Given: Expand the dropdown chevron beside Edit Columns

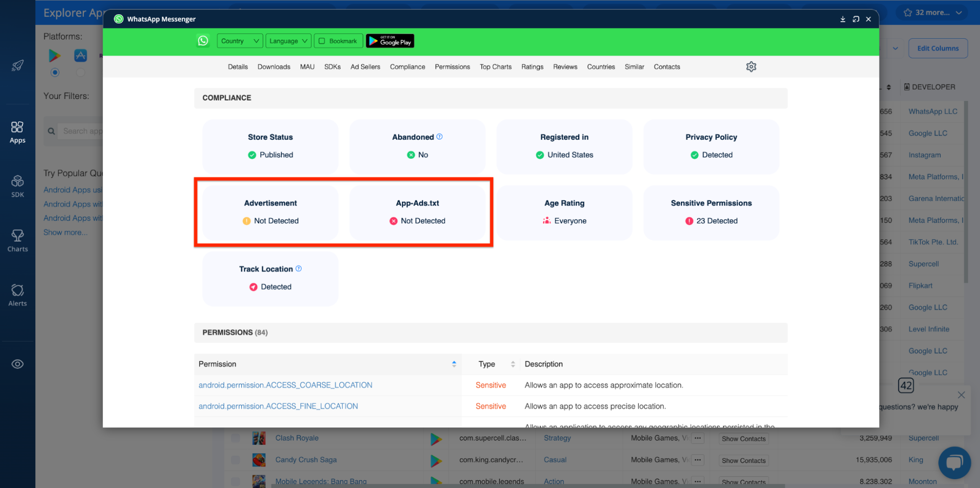Looking at the screenshot, I should click(895, 48).
